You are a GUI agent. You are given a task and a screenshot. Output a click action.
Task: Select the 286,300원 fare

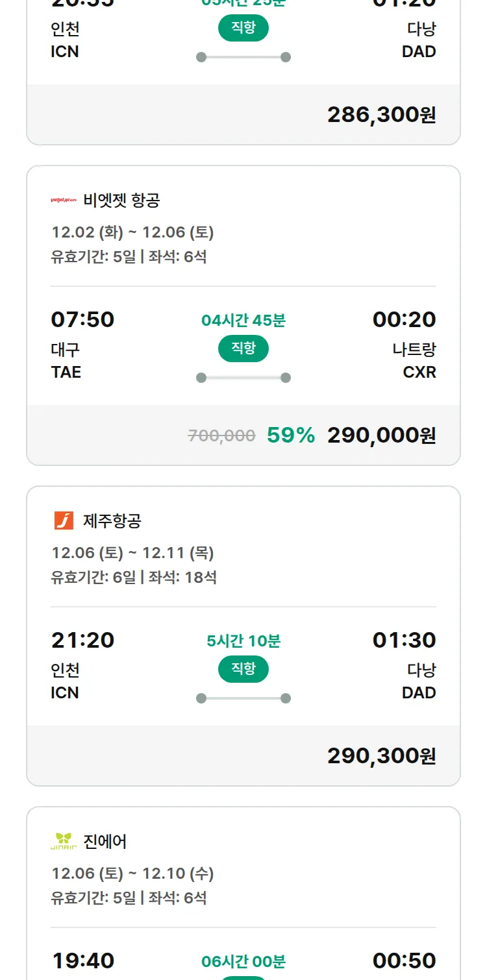pyautogui.click(x=381, y=115)
